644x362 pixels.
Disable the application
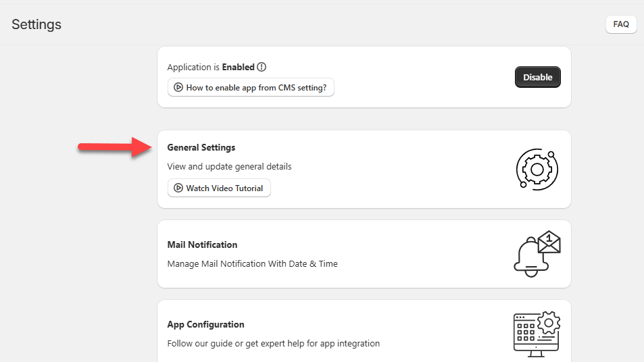[x=537, y=77]
